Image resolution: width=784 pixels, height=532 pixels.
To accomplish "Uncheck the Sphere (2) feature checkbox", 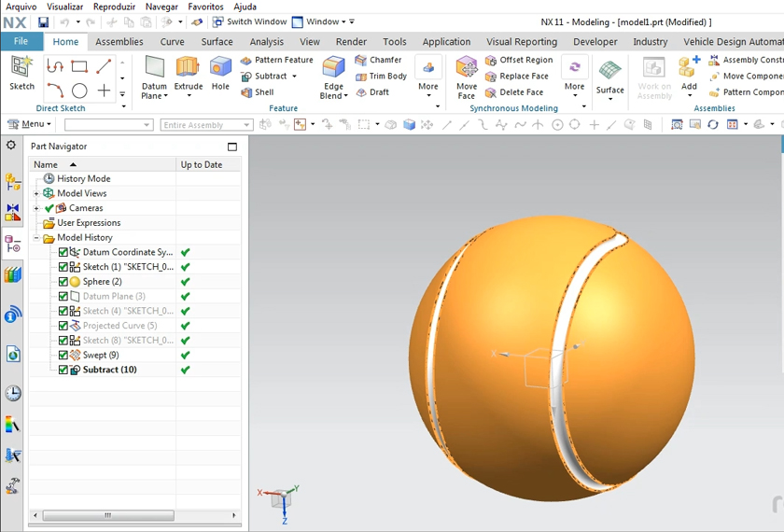I will (63, 282).
